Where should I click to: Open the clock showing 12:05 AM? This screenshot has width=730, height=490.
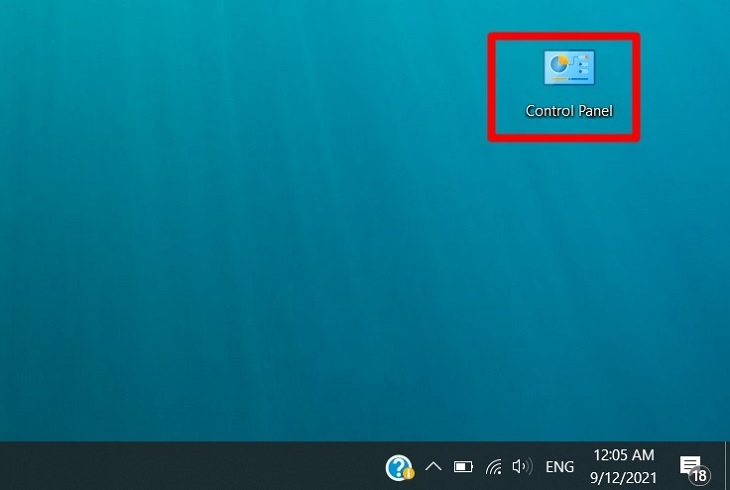[x=624, y=456]
